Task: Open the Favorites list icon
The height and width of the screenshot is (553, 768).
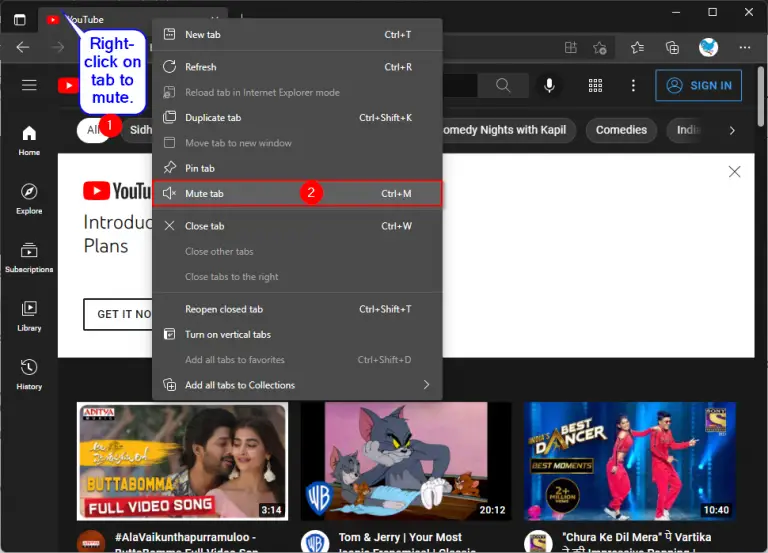Action: [x=637, y=48]
